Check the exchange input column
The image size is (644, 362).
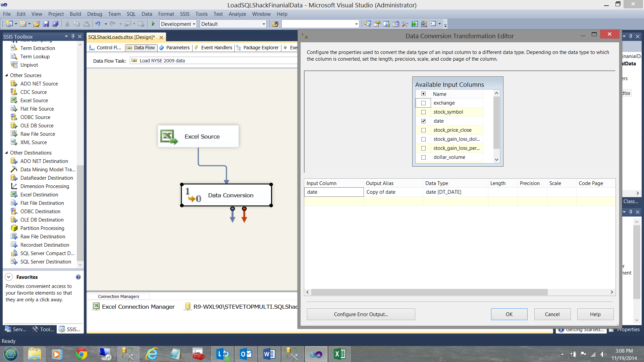pos(423,103)
